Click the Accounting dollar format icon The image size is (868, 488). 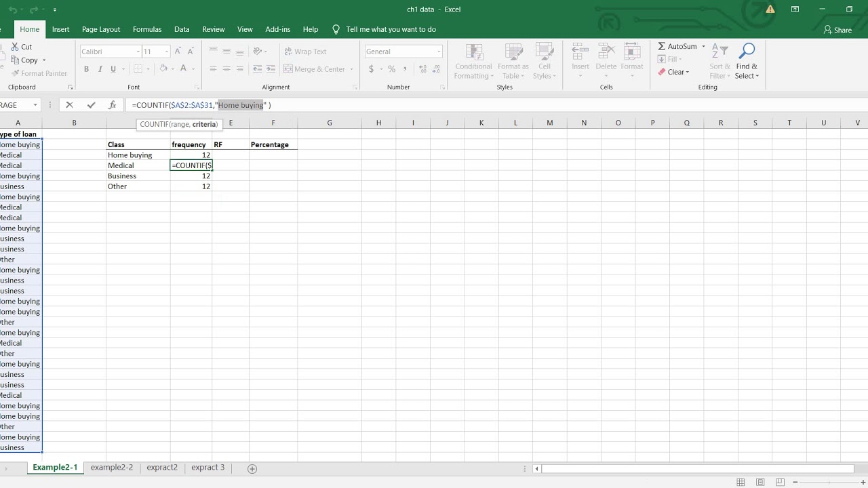pos(371,69)
